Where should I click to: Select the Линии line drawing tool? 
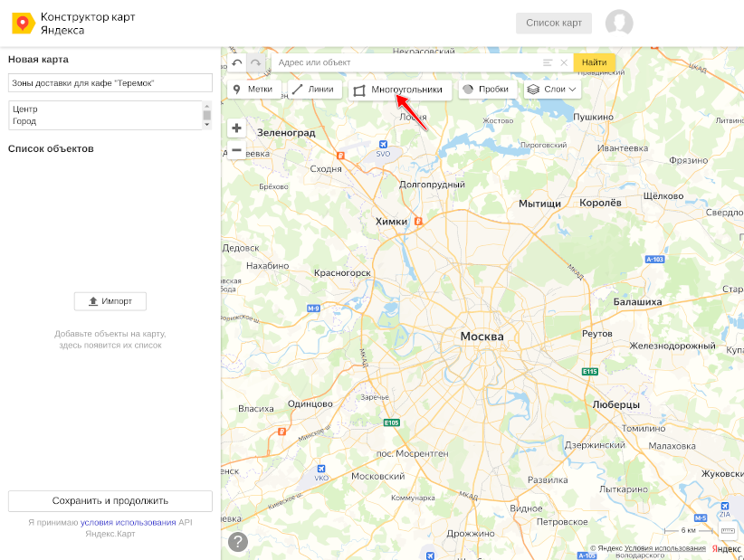[x=315, y=90]
